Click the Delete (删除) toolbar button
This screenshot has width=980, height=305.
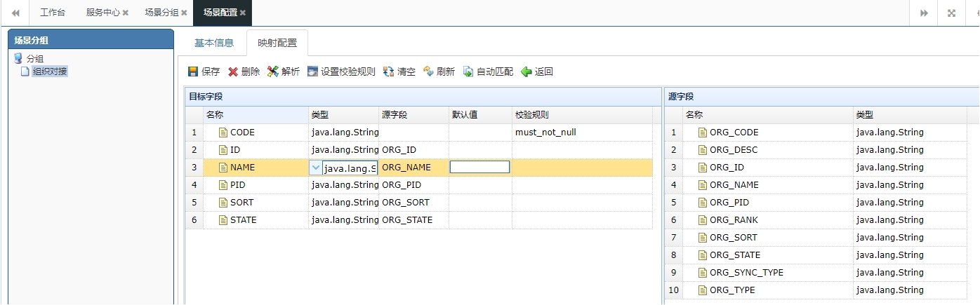244,72
